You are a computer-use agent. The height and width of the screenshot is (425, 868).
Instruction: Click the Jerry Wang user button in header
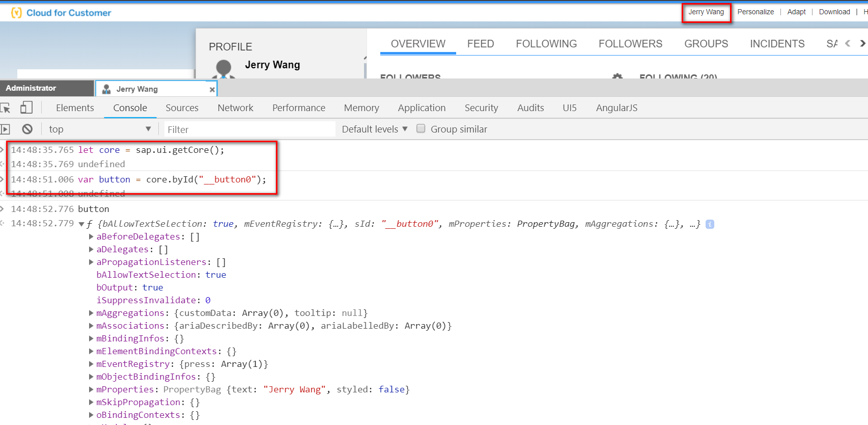(x=706, y=12)
